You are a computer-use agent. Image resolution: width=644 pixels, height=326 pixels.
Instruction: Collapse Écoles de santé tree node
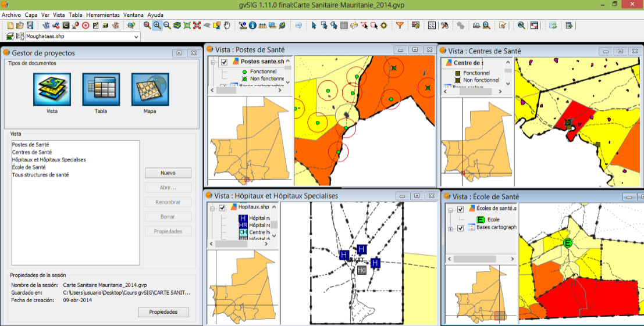coord(450,210)
